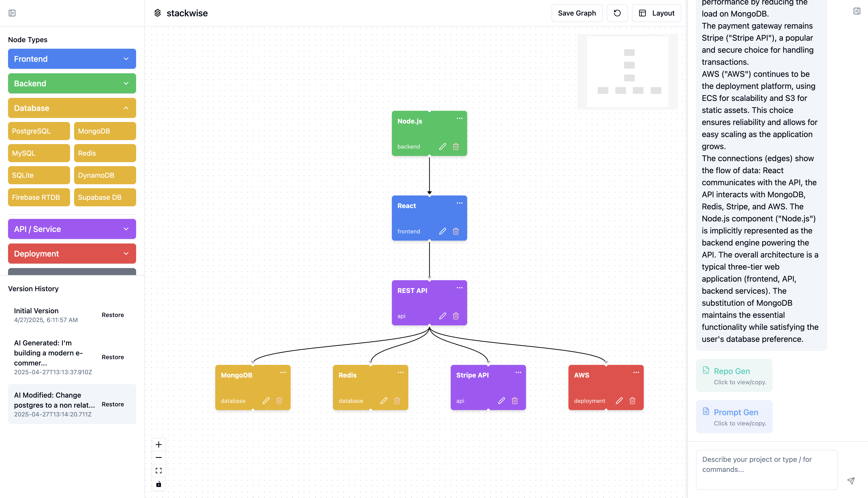Click the reset/undo arrow icon in toolbar
Image resolution: width=868 pixels, height=498 pixels.
pyautogui.click(x=617, y=13)
